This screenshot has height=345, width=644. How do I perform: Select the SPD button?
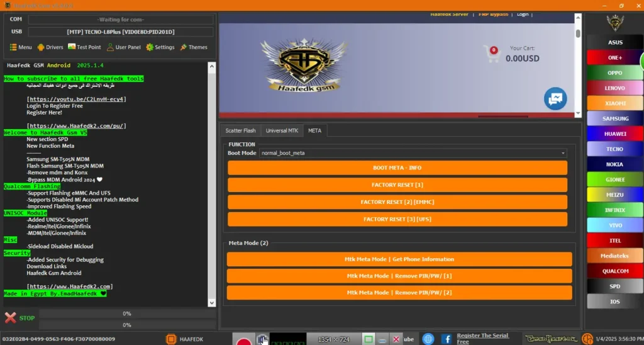(615, 286)
